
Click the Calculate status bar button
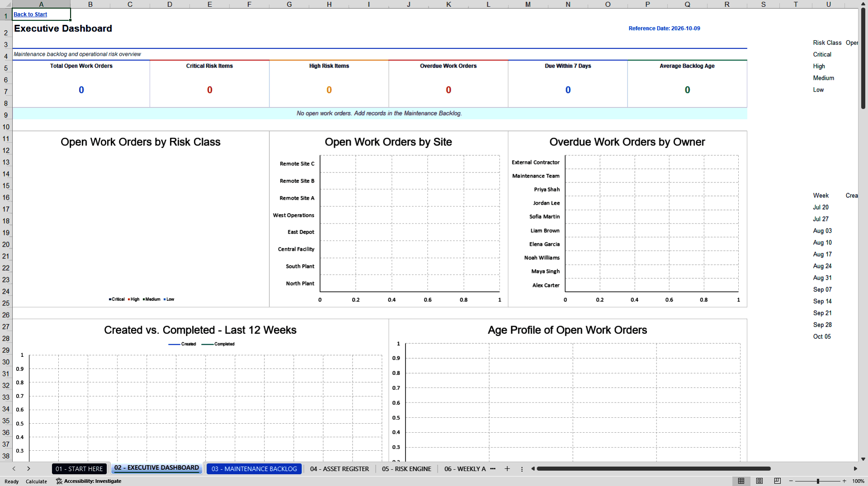click(x=36, y=481)
